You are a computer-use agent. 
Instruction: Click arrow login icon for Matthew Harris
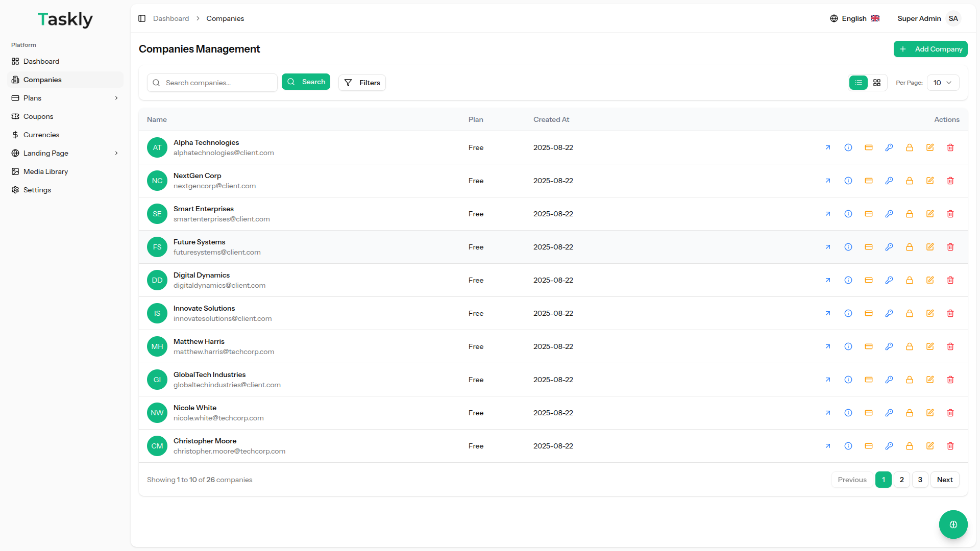(x=827, y=346)
